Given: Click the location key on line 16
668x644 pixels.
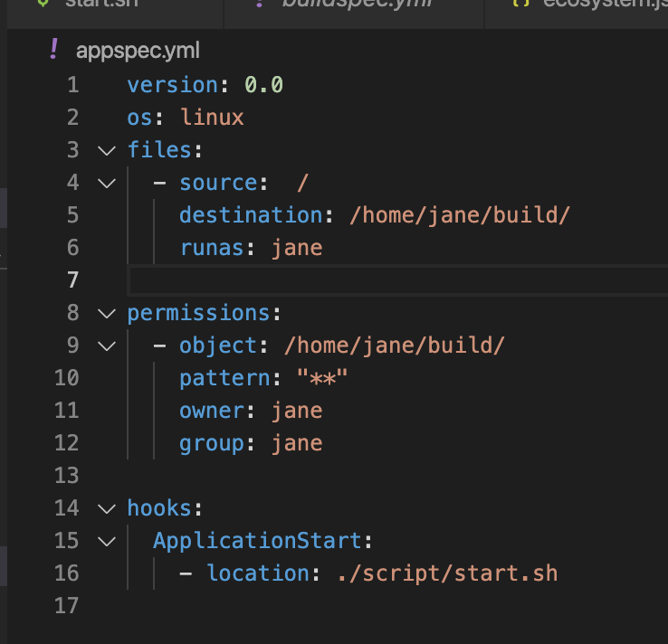Looking at the screenshot, I should point(258,573).
